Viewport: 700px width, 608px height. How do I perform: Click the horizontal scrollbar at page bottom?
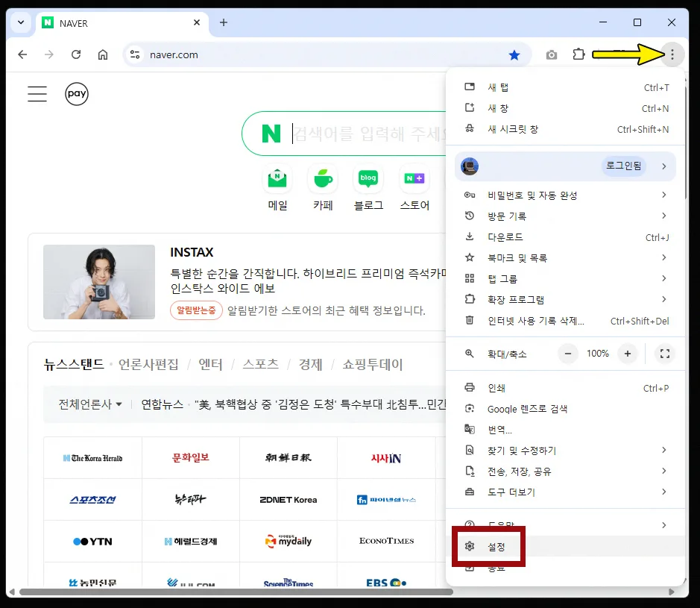click(x=236, y=592)
